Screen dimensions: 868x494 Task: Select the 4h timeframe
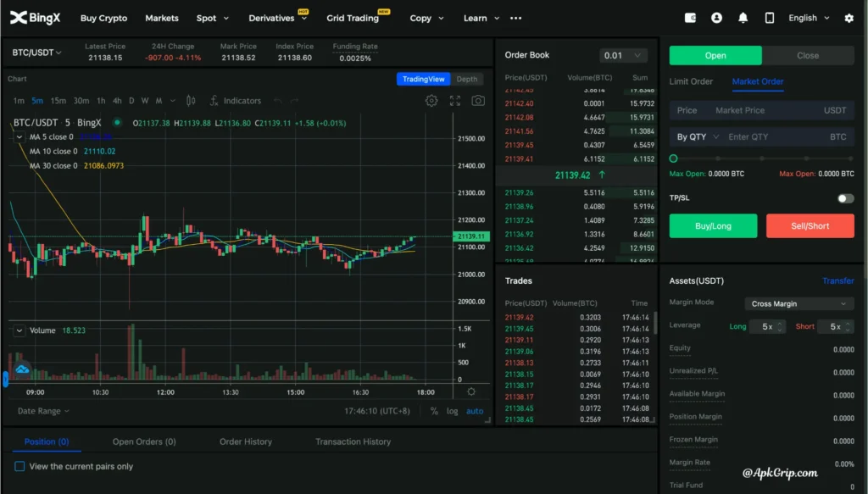coord(117,101)
